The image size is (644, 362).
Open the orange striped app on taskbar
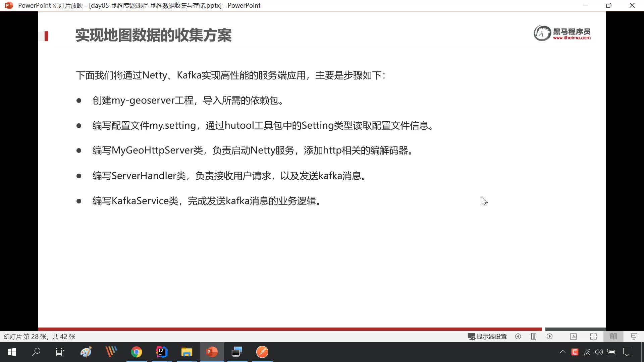point(111,352)
